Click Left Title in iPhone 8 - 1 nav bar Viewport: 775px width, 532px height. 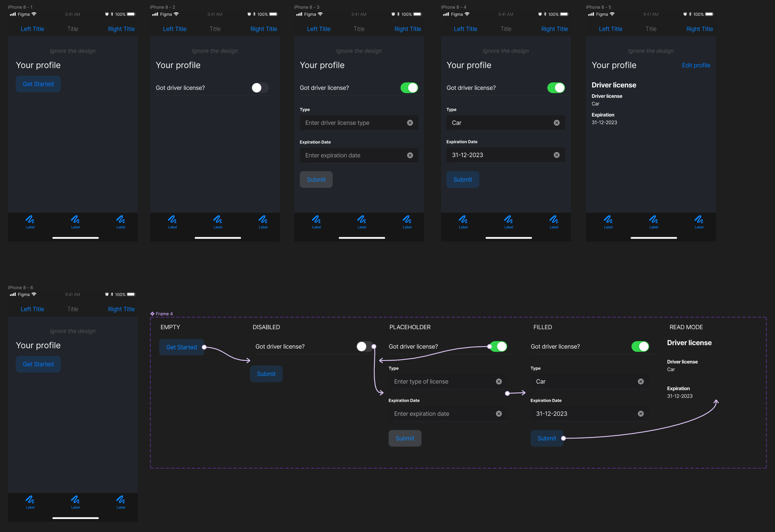[x=32, y=29]
